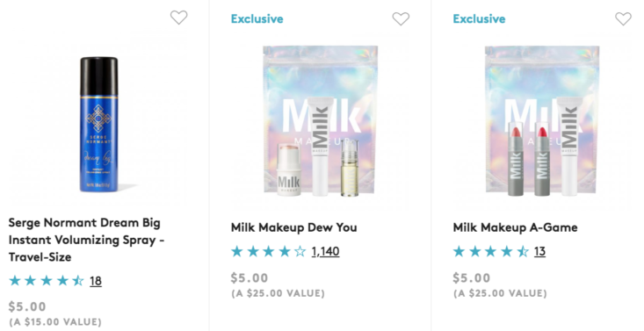Open the Milk Makeup Dew You product image
Viewport: 644px width, 331px height.
click(x=320, y=121)
